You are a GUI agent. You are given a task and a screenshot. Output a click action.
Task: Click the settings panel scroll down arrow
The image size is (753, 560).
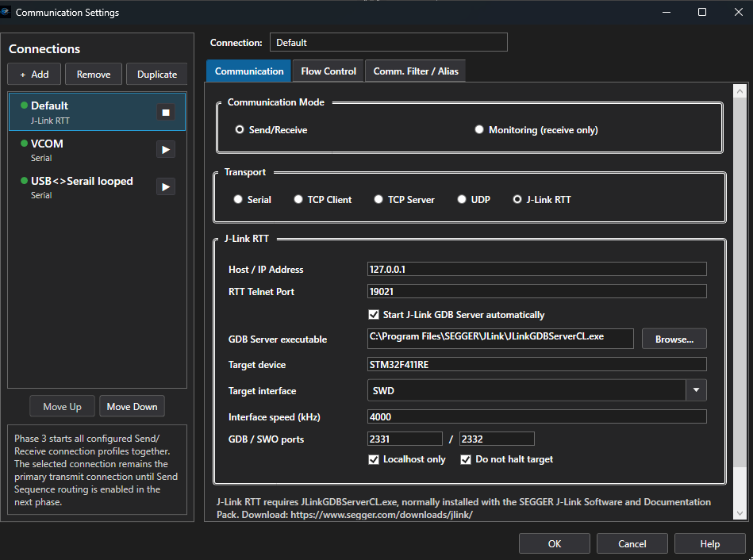[740, 513]
